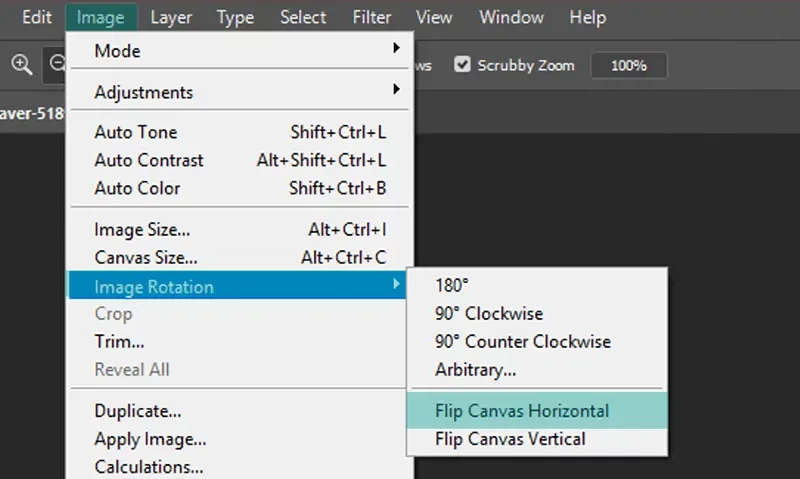The height and width of the screenshot is (479, 800).
Task: Click the 100% zoom button
Action: pyautogui.click(x=629, y=65)
